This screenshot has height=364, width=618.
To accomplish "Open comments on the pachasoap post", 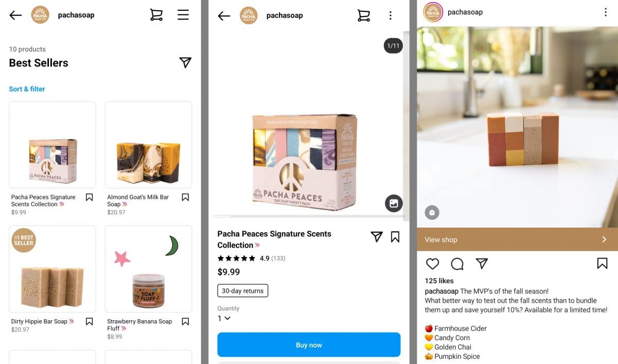I will coord(457,264).
